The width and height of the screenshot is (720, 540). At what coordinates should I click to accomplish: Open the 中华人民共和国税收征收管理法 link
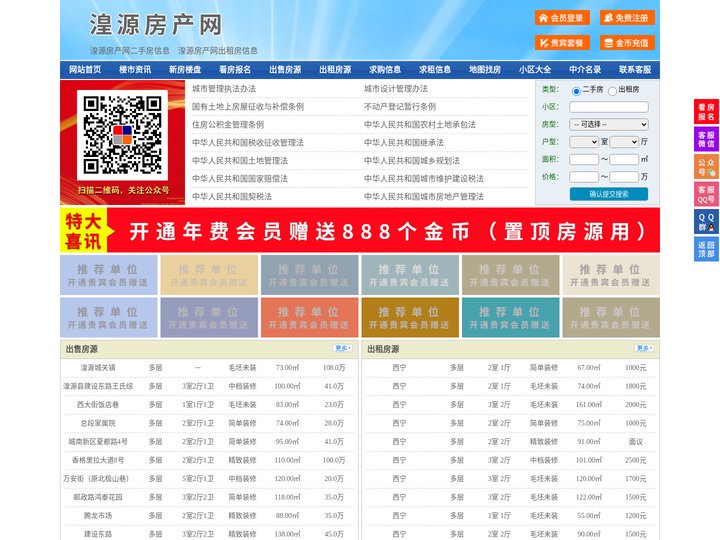pyautogui.click(x=248, y=142)
